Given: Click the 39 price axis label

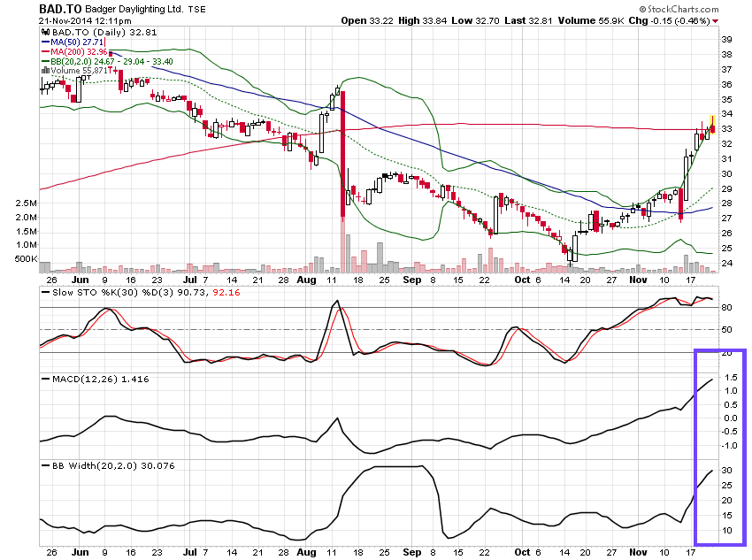Looking at the screenshot, I should tap(727, 40).
